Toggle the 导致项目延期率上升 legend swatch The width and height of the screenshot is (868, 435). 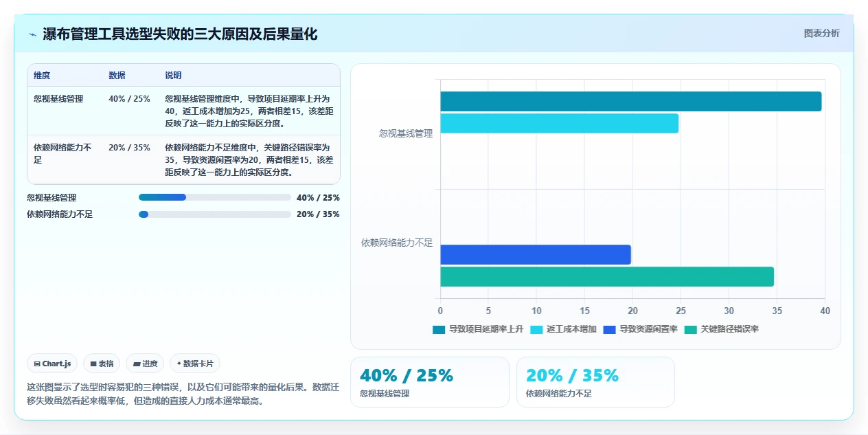pyautogui.click(x=439, y=329)
